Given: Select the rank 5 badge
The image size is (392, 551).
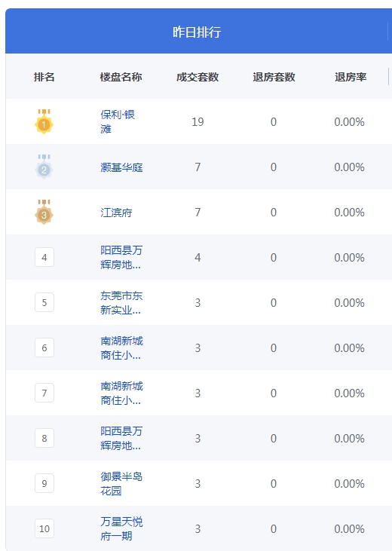Looking at the screenshot, I should point(44,302).
